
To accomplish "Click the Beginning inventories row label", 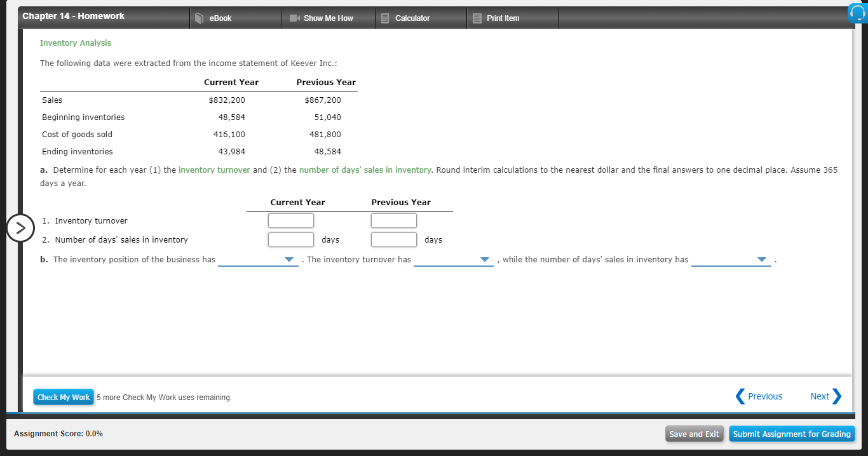I will (83, 117).
